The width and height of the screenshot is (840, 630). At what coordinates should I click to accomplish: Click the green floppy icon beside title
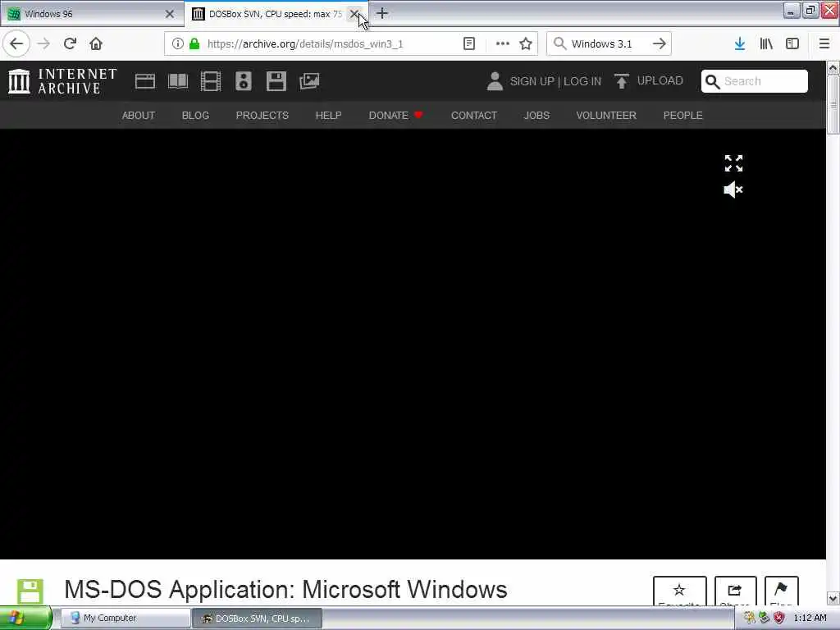(x=30, y=591)
